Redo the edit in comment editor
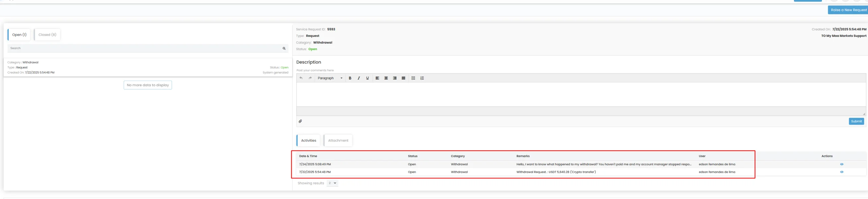Image resolution: width=868 pixels, height=199 pixels. coord(310,78)
